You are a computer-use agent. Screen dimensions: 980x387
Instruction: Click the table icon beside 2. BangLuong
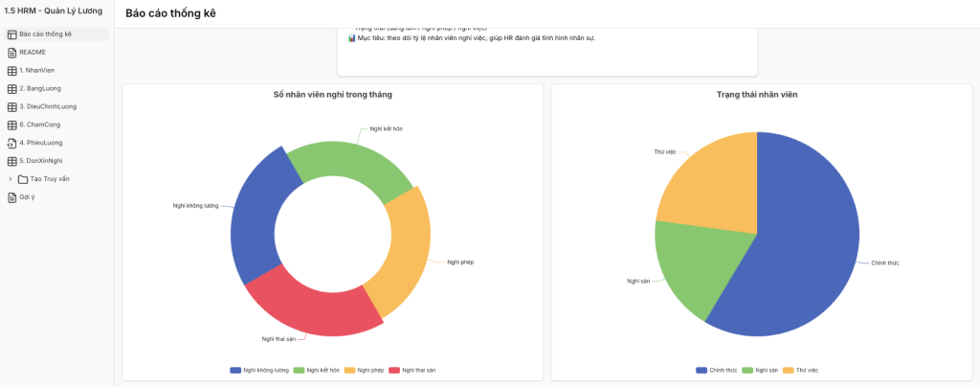(11, 88)
